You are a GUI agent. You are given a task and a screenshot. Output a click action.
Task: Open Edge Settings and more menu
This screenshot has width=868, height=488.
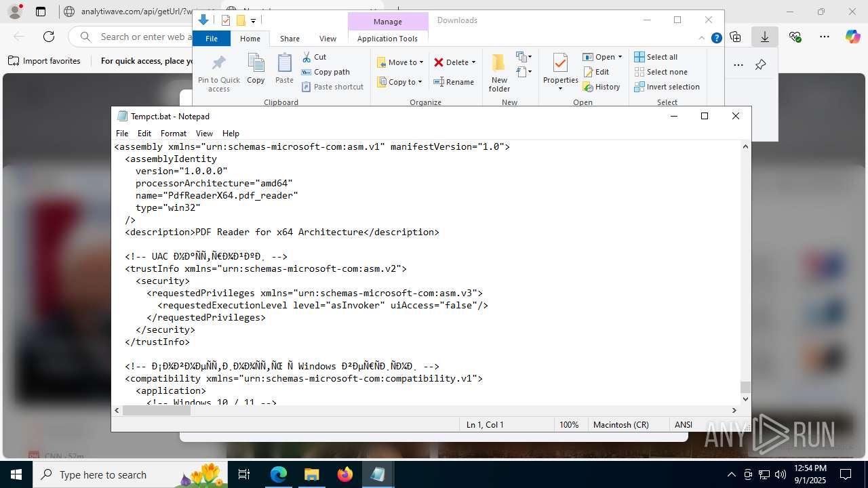[824, 37]
